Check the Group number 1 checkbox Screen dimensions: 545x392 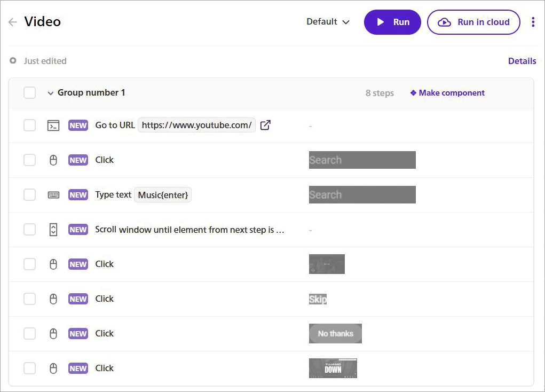[x=29, y=92]
